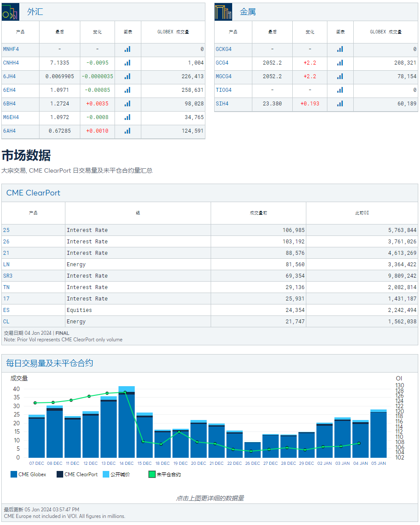
Task: Open the MNHF4 product link
Action: click(x=11, y=49)
